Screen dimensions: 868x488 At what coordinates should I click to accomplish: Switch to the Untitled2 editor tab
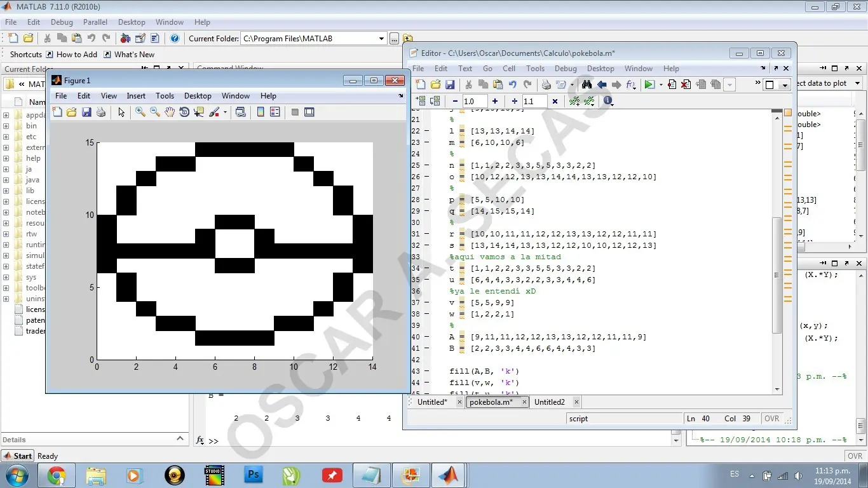click(x=550, y=402)
